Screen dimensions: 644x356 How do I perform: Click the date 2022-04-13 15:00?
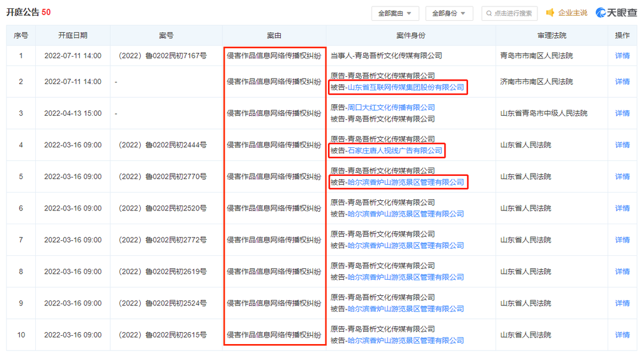tap(73, 113)
